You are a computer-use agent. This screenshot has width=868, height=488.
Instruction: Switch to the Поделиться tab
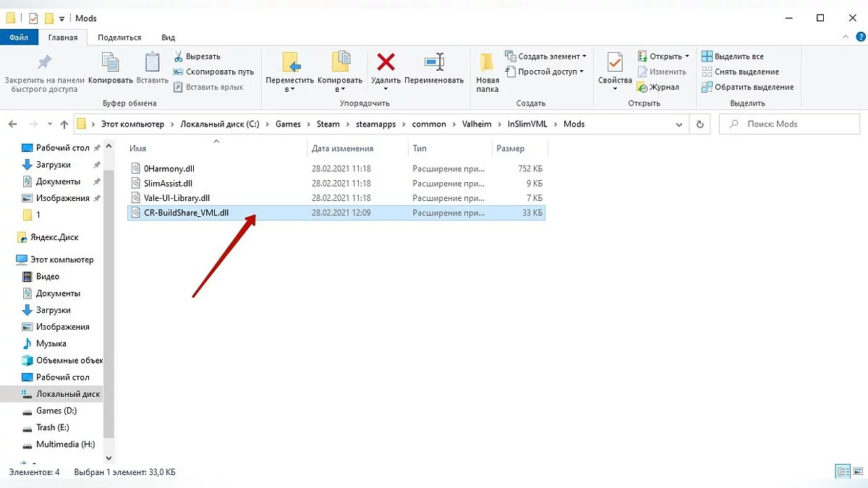click(x=119, y=38)
